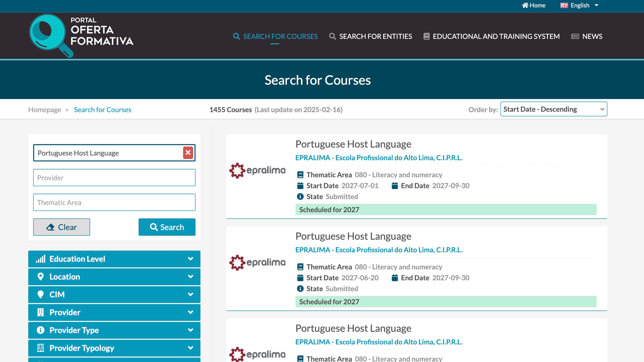Click End Date calendar icon in second course
Viewport: 644px width, 362px height.
tap(395, 278)
